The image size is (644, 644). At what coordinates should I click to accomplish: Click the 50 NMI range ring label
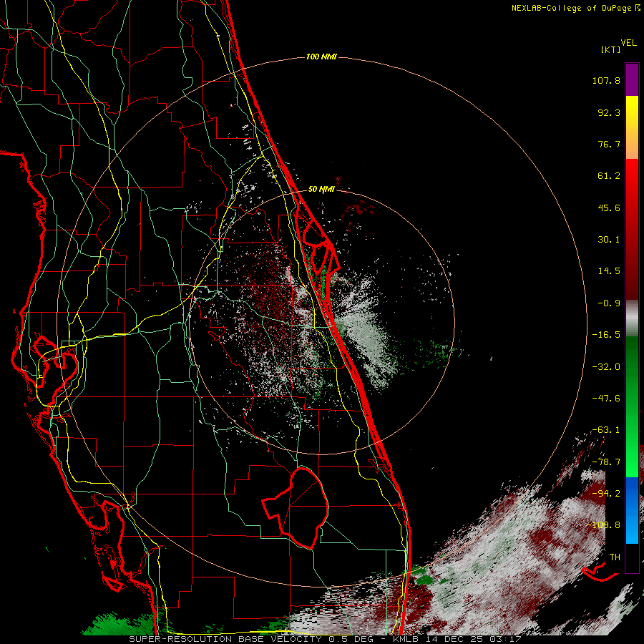321,190
